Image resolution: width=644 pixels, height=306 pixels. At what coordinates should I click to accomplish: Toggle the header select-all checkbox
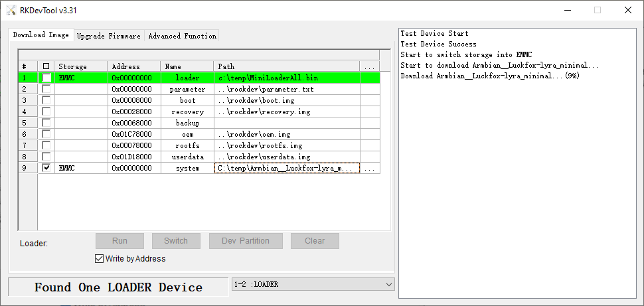46,66
